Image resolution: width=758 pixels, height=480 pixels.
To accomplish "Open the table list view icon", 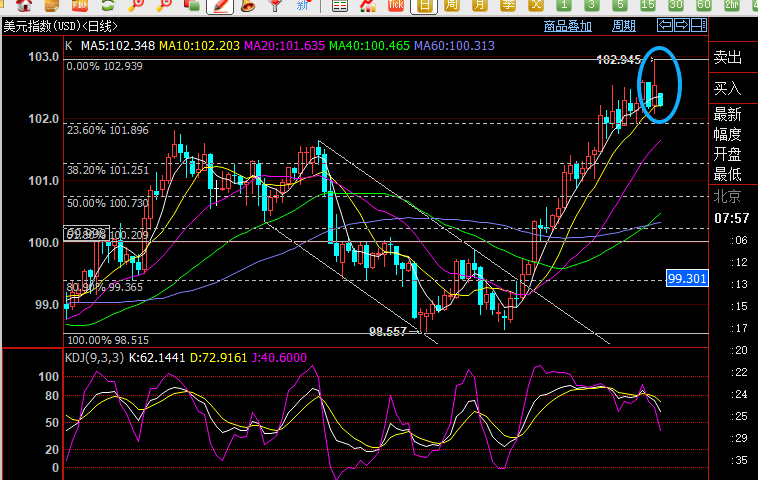I will coord(340,5).
